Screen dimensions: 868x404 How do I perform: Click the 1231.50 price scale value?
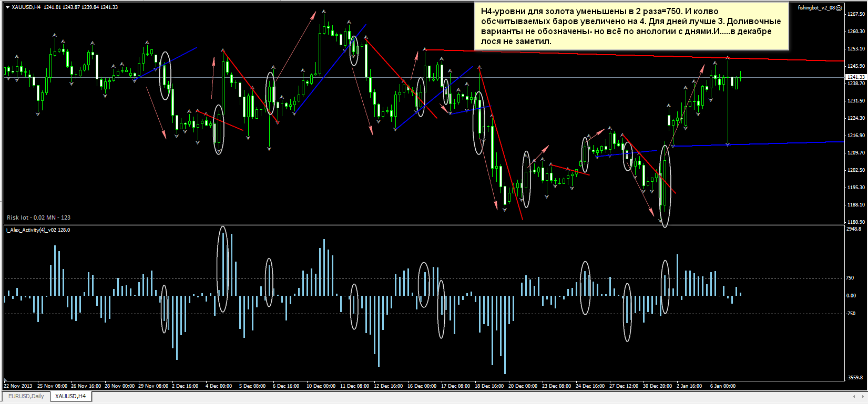click(x=856, y=101)
